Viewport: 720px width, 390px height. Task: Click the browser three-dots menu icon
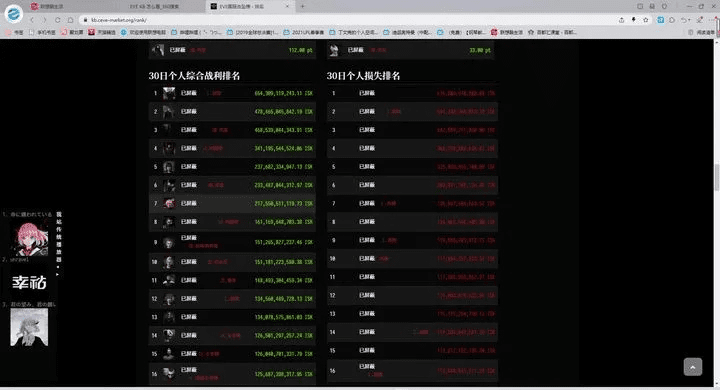[x=713, y=20]
